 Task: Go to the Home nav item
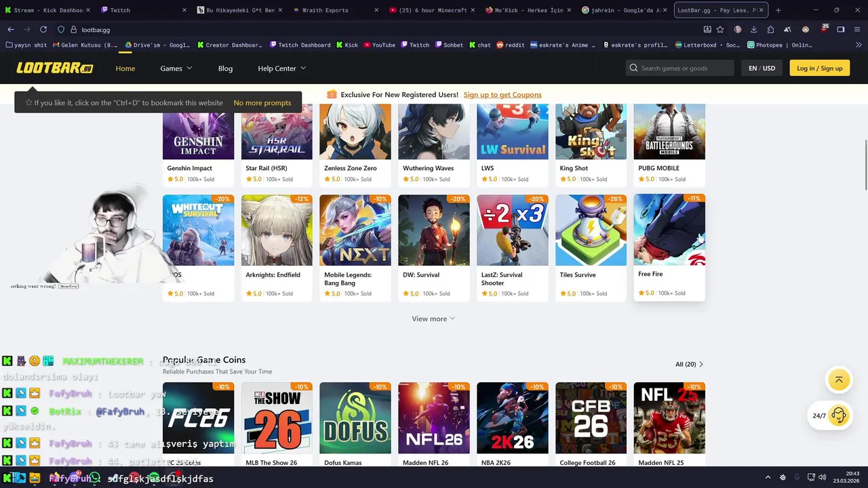point(125,68)
